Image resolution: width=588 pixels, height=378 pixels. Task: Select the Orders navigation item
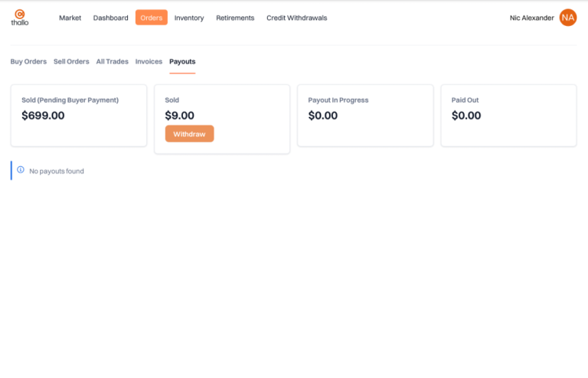(152, 18)
